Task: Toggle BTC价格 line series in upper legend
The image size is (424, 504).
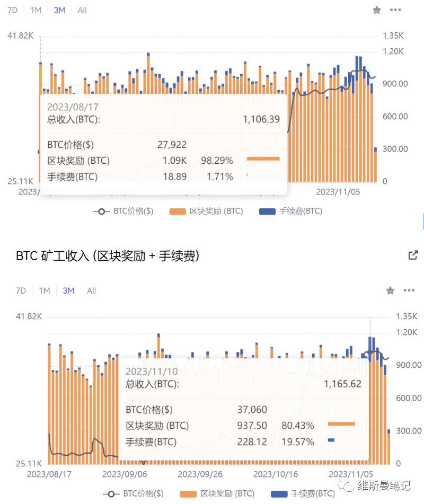Action: (x=123, y=211)
